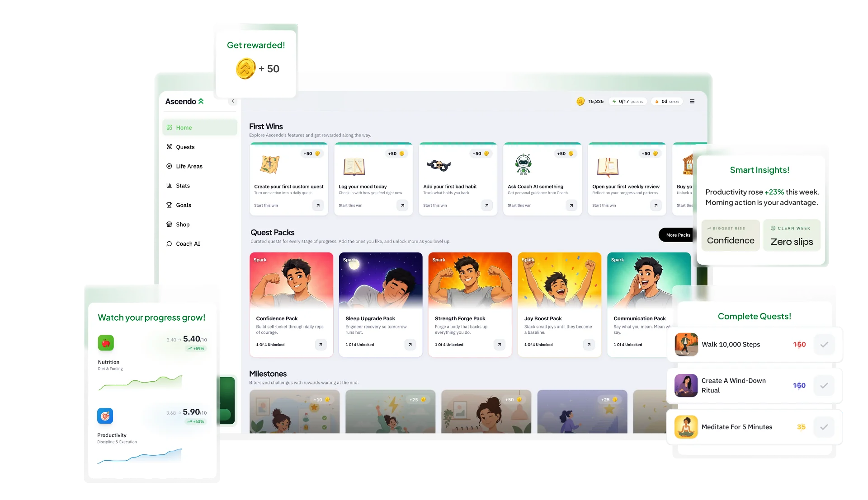Open Quests in the sidebar

(200, 147)
